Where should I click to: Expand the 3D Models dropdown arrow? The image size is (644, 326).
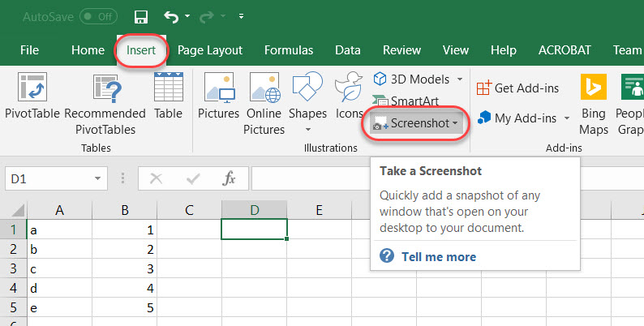coord(460,79)
